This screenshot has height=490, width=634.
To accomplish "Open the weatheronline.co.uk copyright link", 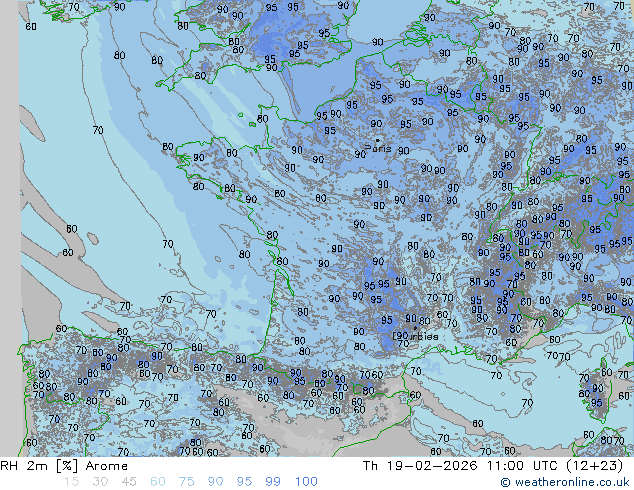I will (x=565, y=482).
